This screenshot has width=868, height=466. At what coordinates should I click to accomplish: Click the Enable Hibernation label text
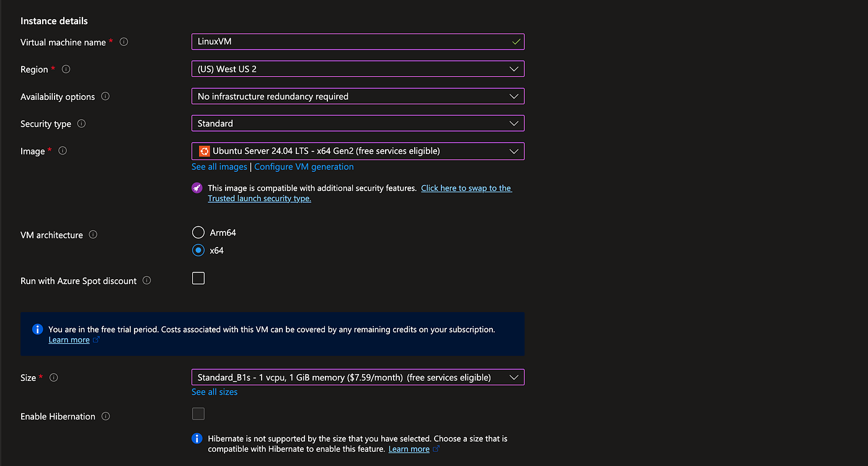click(x=58, y=416)
